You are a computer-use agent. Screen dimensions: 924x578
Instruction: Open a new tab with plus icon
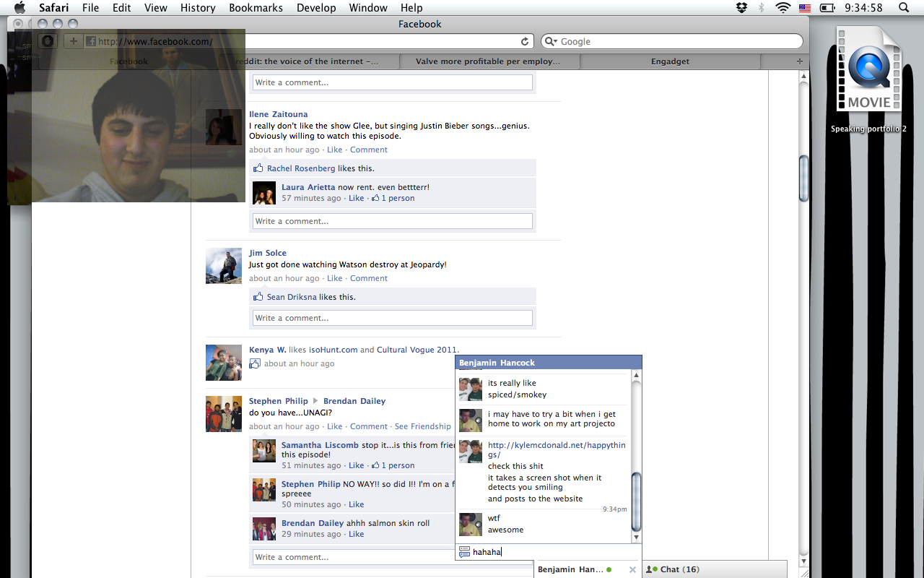pos(799,61)
